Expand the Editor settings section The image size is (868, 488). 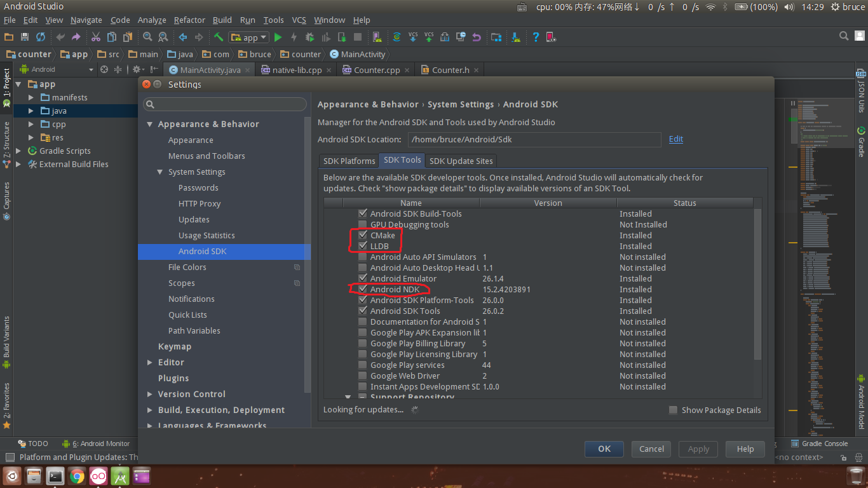pyautogui.click(x=150, y=362)
